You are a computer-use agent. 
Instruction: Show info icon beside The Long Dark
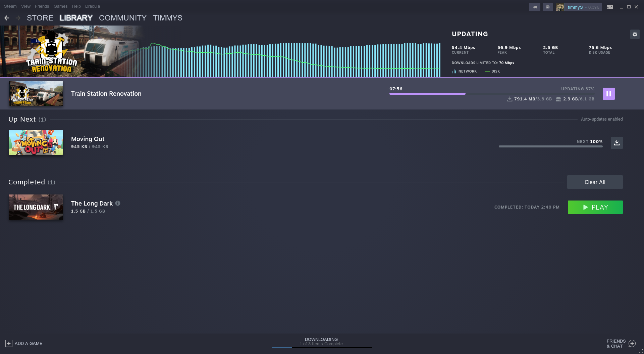[x=118, y=203]
